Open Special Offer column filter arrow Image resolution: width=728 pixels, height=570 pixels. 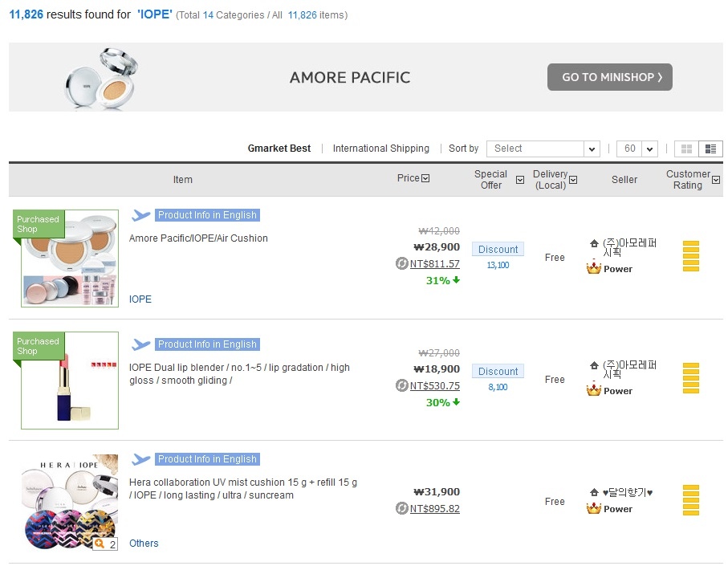click(x=520, y=180)
